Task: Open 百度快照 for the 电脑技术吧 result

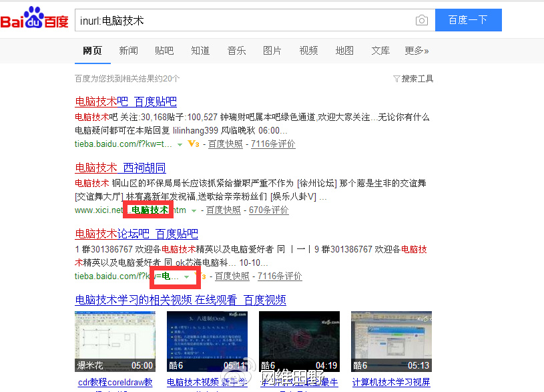Action: [226, 144]
